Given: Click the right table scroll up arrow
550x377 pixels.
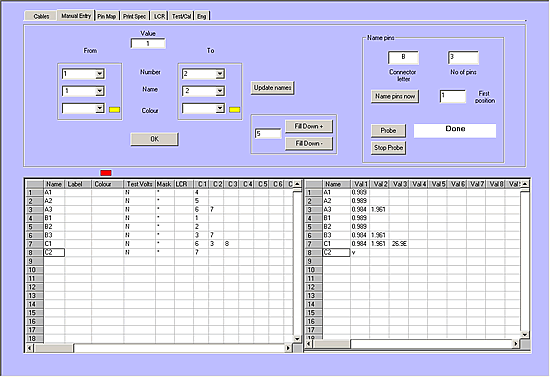Looking at the screenshot, I should pyautogui.click(x=525, y=184).
